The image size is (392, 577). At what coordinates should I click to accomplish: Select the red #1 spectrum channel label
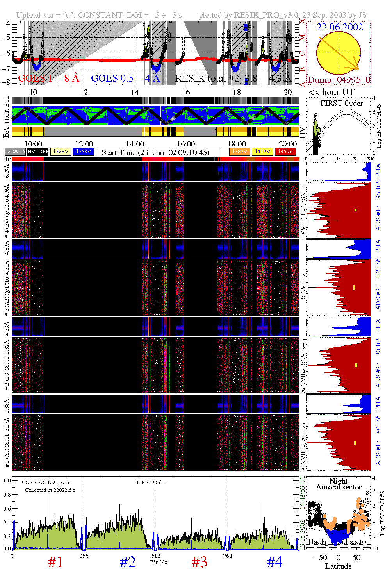click(55, 562)
